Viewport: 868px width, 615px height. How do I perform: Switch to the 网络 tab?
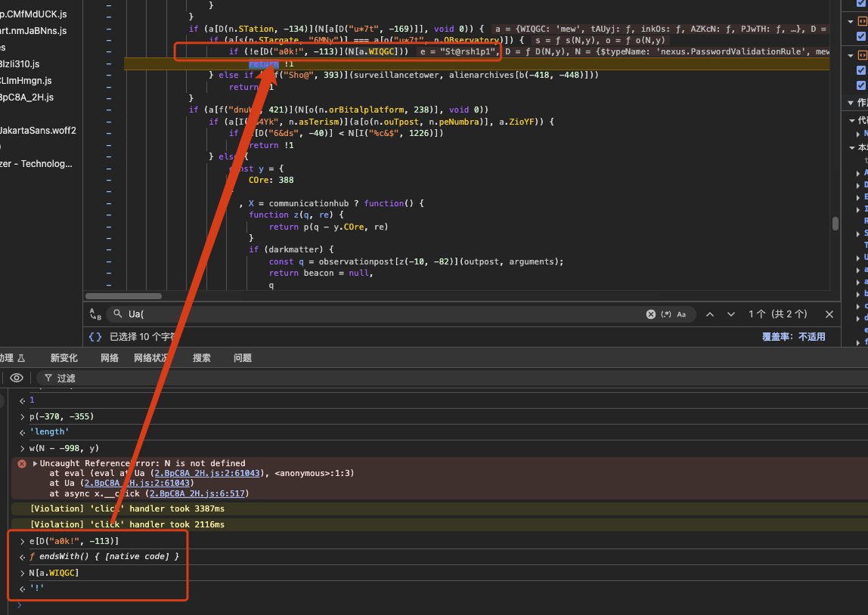pos(110,358)
